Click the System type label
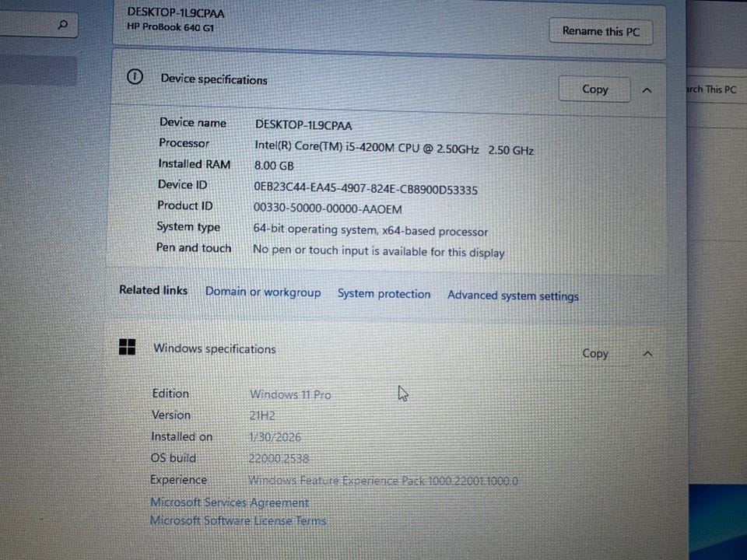 (x=188, y=227)
